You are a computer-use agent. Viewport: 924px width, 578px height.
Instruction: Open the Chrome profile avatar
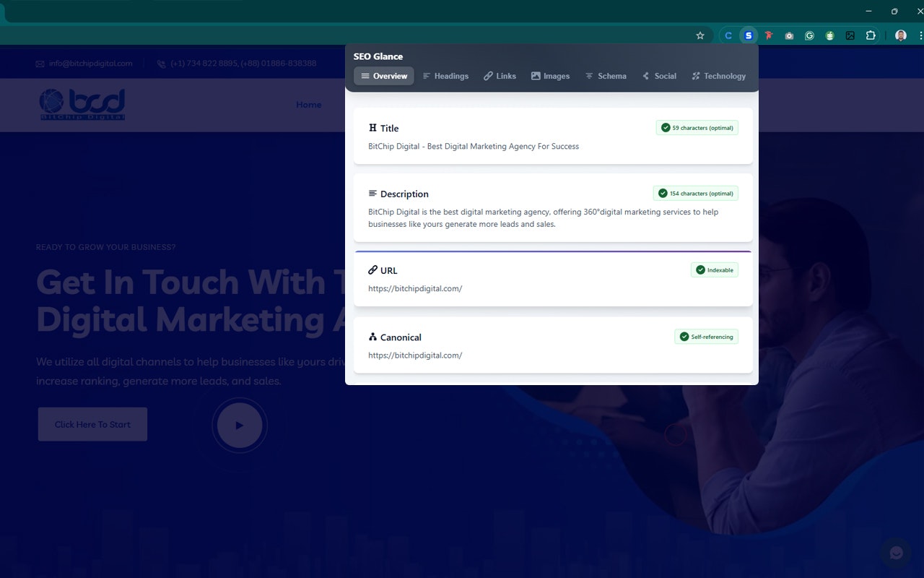(900, 35)
